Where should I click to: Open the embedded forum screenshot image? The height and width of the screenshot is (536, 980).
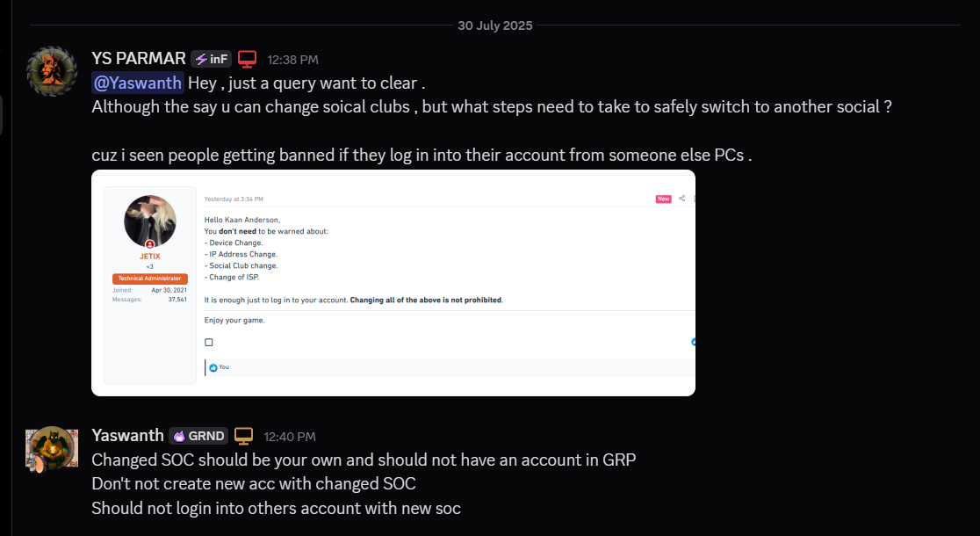coord(393,283)
